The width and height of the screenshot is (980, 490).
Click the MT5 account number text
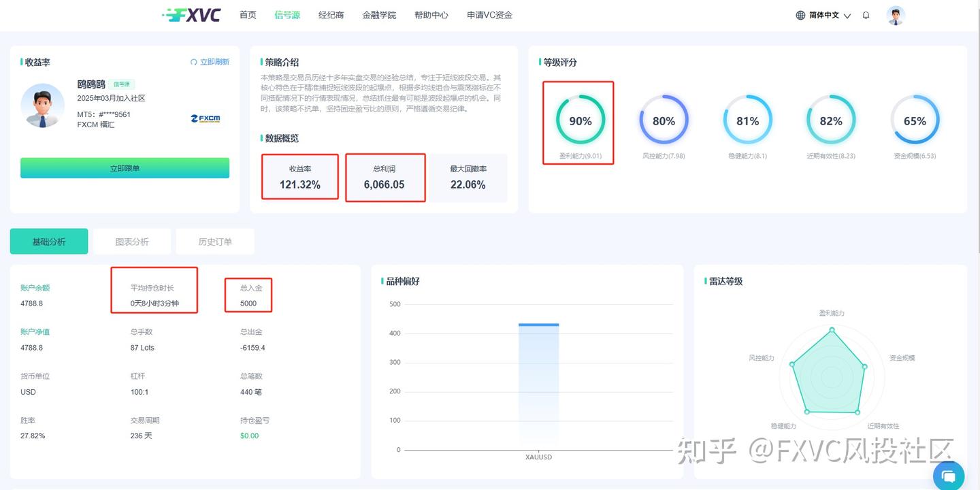103,114
